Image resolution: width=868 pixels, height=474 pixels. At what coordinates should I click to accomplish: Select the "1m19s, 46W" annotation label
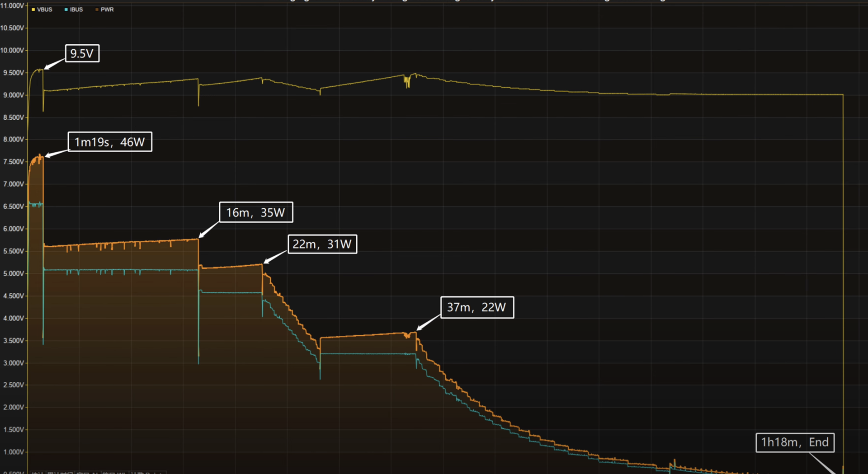point(110,142)
